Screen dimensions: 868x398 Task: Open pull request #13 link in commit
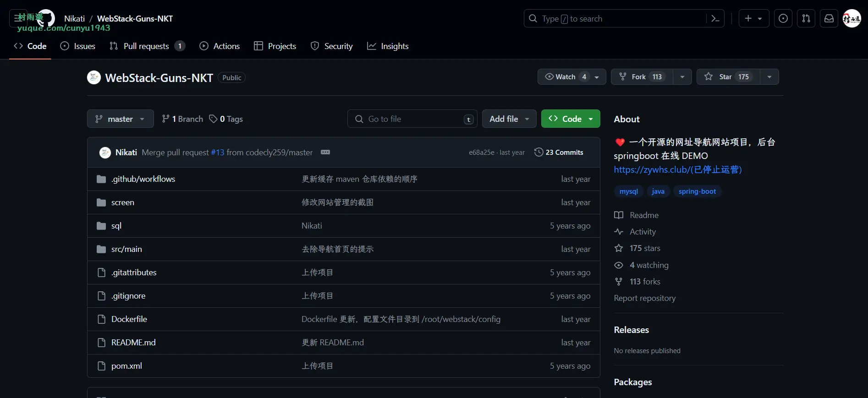218,153
